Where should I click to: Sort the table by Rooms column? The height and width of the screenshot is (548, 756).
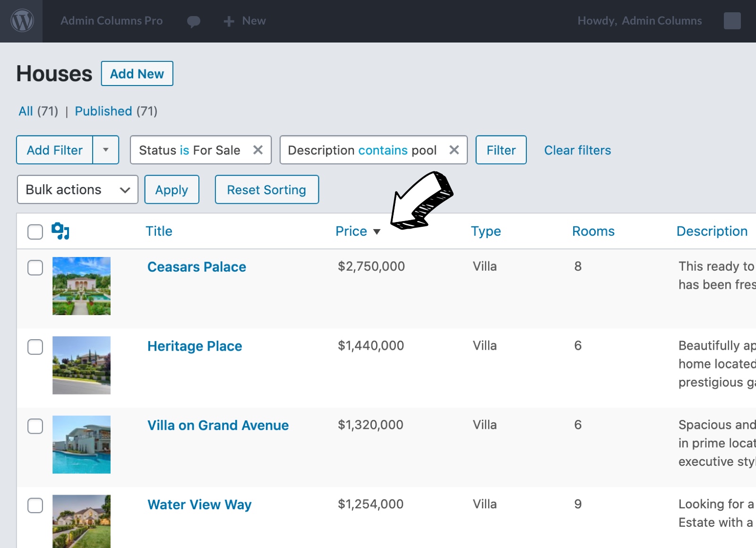click(593, 231)
